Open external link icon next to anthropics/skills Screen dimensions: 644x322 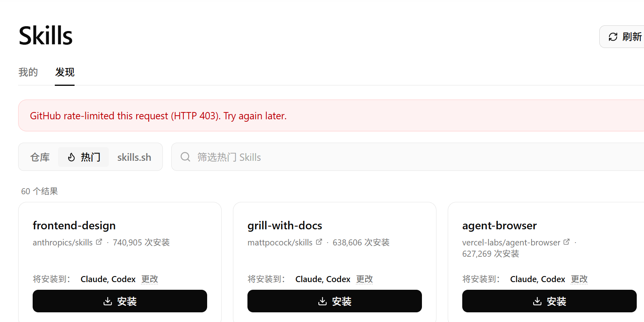click(99, 242)
